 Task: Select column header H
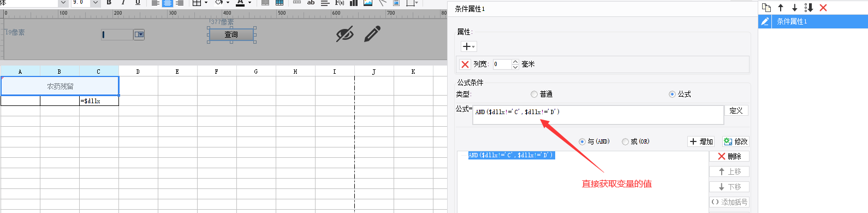(295, 72)
